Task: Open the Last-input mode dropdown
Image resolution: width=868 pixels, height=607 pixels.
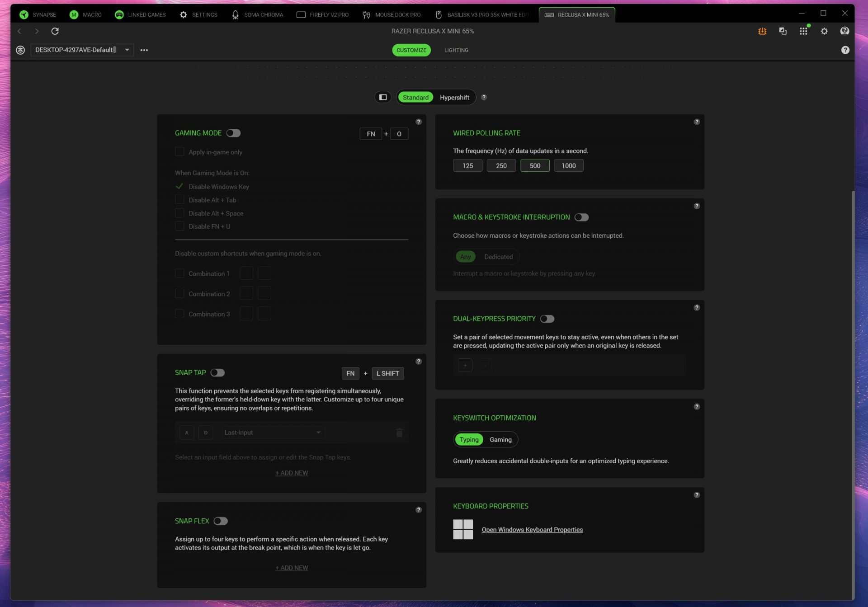Action: click(273, 433)
